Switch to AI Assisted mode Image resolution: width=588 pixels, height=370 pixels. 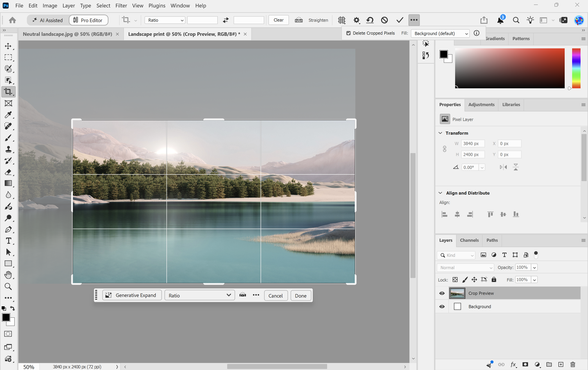pos(48,20)
